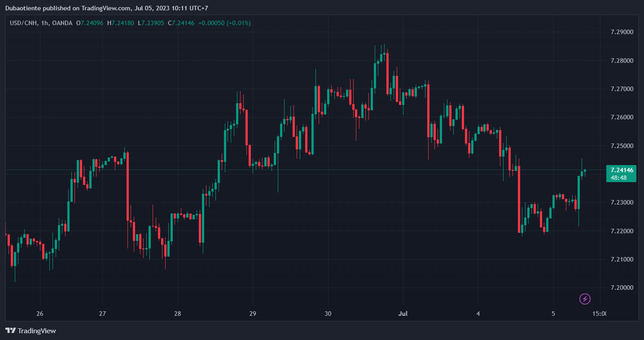Click the 7.25000 price axis label

(622, 146)
